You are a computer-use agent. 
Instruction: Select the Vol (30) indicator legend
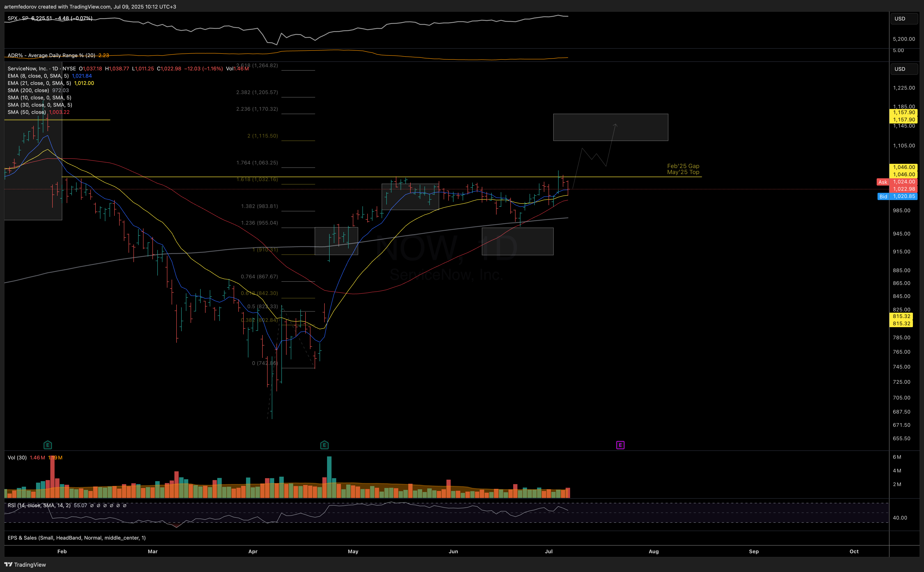pos(17,457)
